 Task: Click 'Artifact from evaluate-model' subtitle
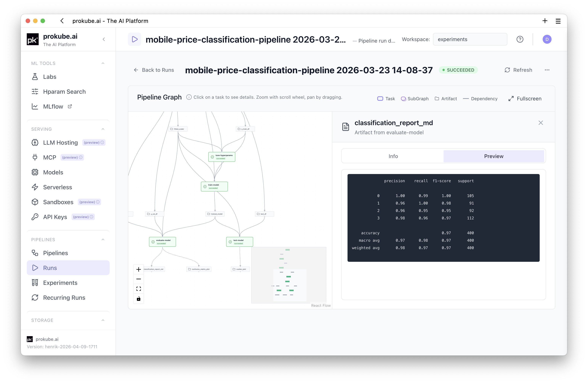[389, 132]
